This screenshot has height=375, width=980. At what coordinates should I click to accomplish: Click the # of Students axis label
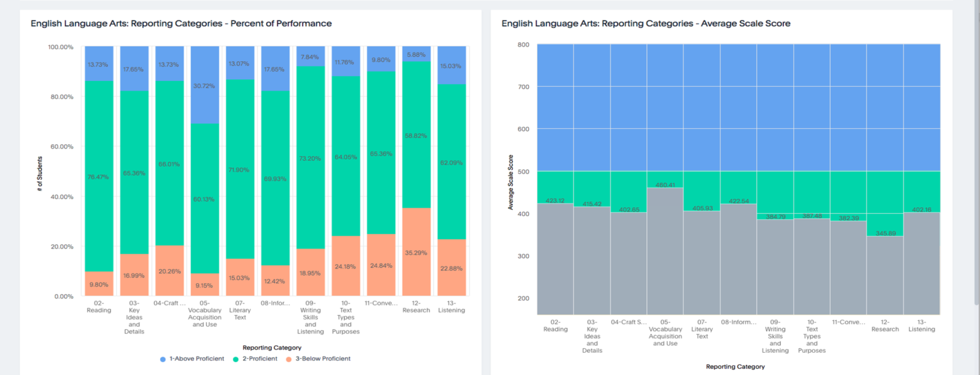40,171
